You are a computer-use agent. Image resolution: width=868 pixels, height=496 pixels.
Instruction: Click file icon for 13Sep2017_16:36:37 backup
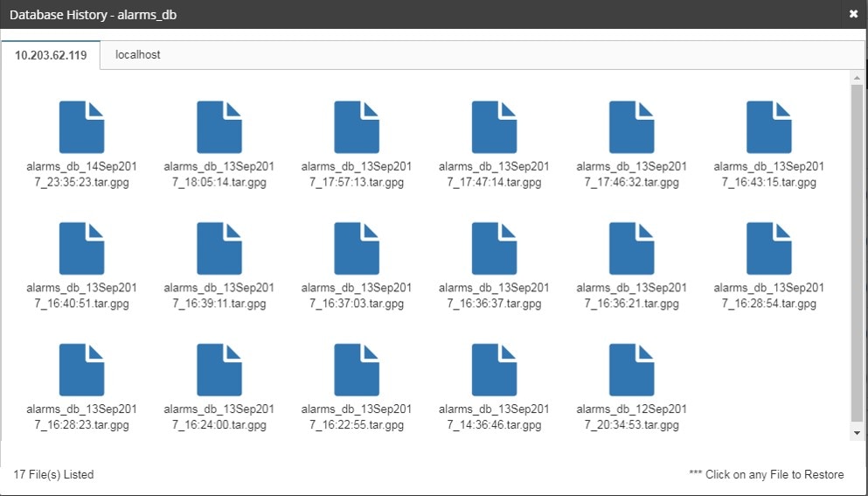point(494,248)
